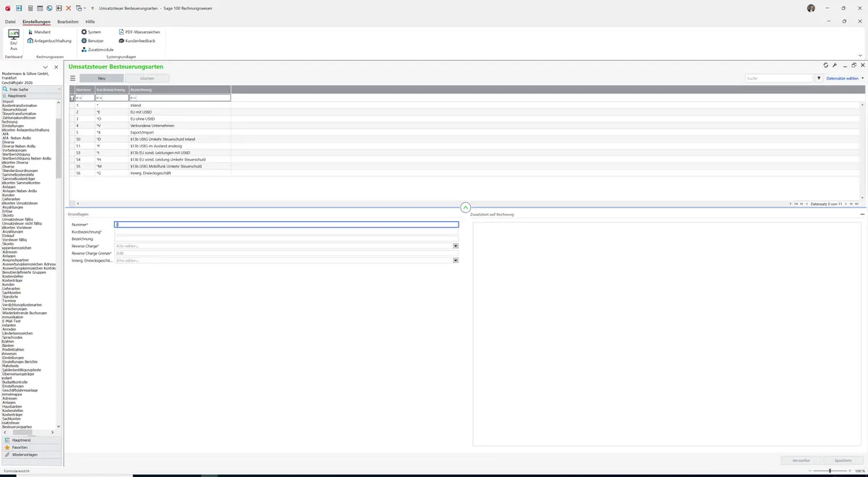
Task: Click the red X icon in the quick access toolbar
Action: tap(69, 8)
